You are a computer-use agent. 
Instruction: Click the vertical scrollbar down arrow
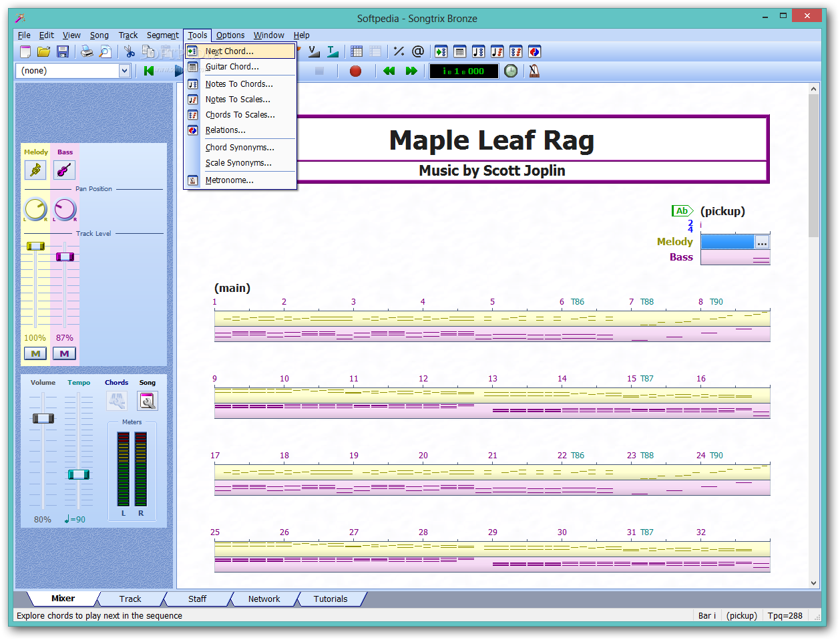pos(813,583)
